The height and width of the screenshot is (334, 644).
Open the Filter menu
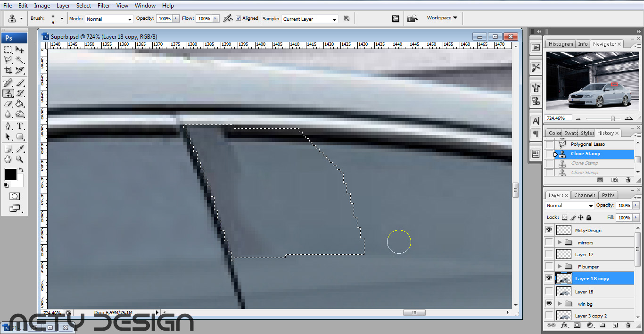click(x=104, y=6)
